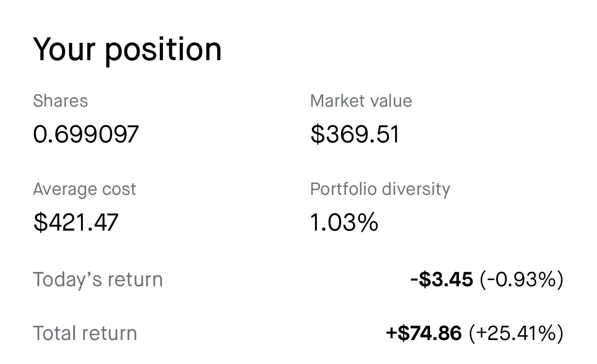Tap the (-0.93%) daily percentage
The height and width of the screenshot is (364, 597).
coord(521,279)
